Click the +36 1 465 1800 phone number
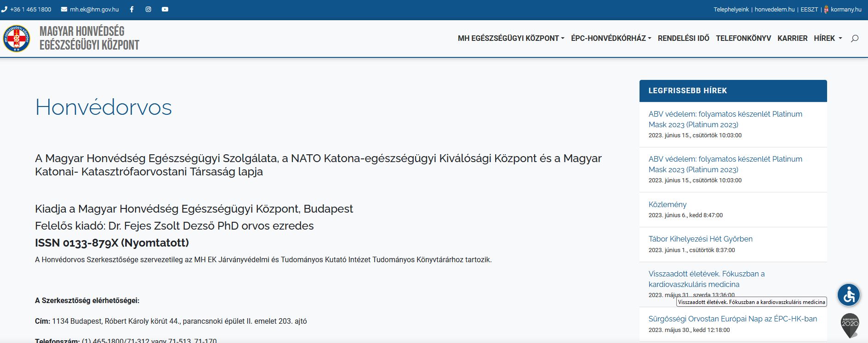This screenshot has height=343, width=868. click(31, 10)
